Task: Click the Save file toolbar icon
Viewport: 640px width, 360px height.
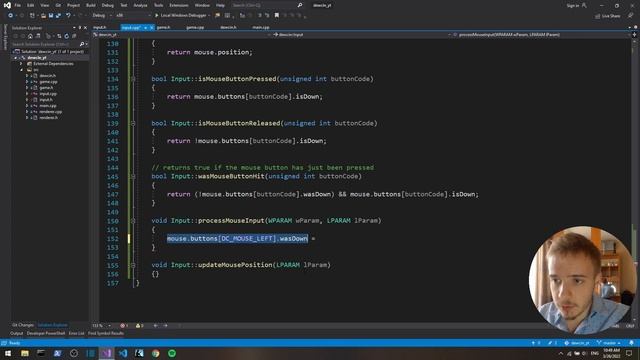Action: coord(51,16)
